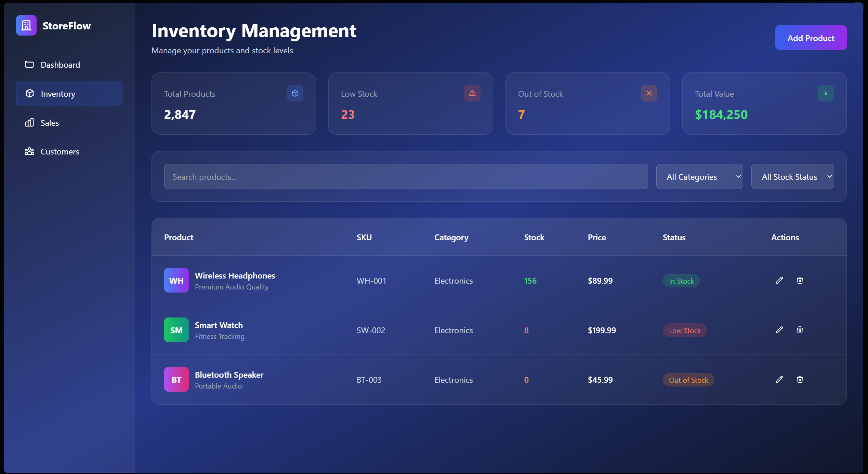Click the Low Stock warning triangle icon
This screenshot has height=474, width=868.
click(x=472, y=93)
